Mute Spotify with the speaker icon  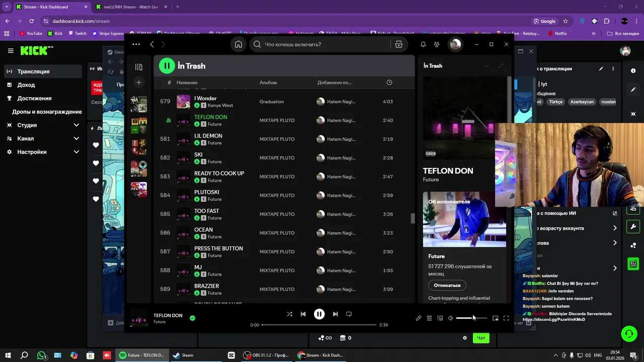click(x=451, y=318)
